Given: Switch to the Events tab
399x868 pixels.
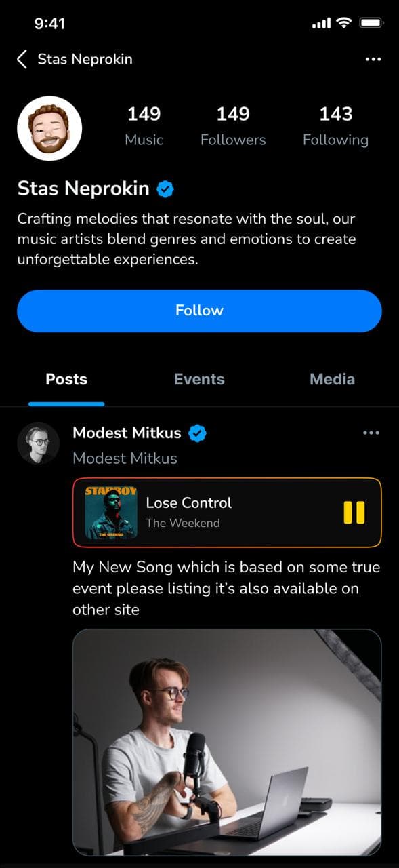Looking at the screenshot, I should [198, 379].
